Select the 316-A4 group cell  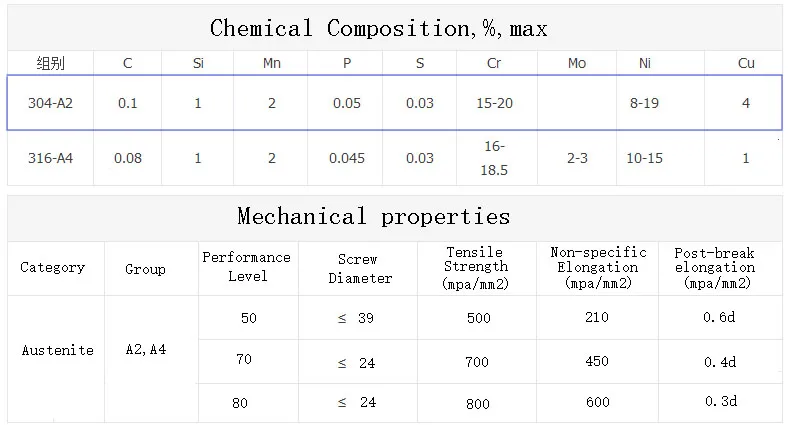(49, 158)
